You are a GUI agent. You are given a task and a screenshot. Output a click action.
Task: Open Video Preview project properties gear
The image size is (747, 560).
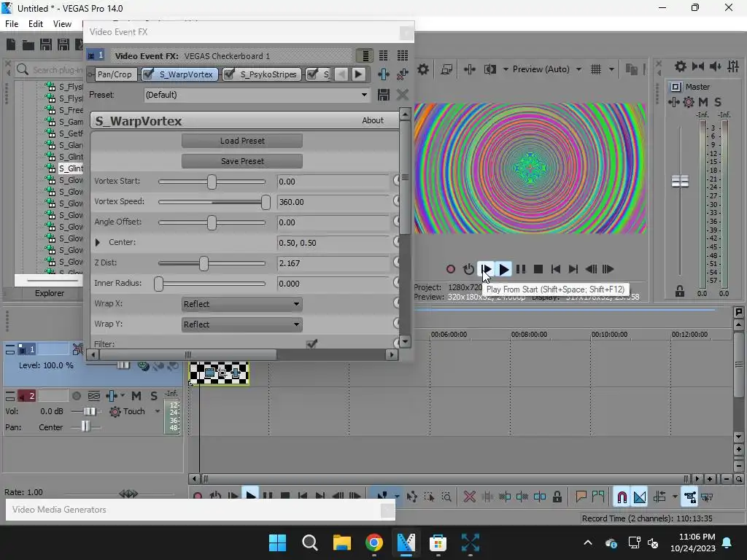coord(423,69)
